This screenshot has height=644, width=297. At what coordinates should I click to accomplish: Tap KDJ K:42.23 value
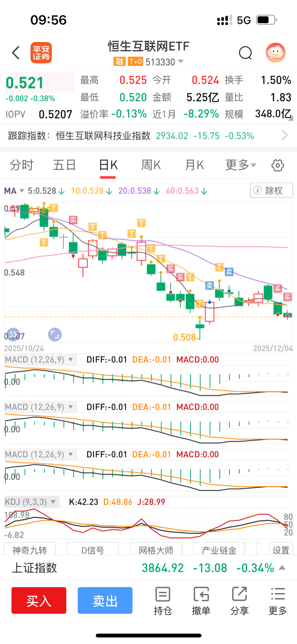point(84,502)
